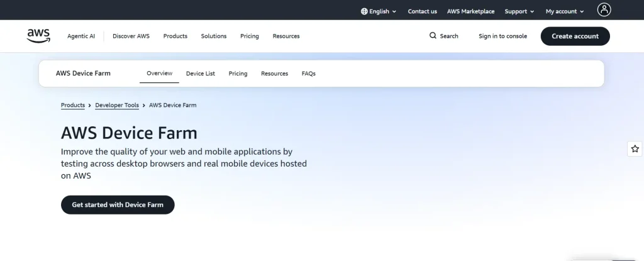
Task: Open the My account dropdown
Action: pos(565,11)
